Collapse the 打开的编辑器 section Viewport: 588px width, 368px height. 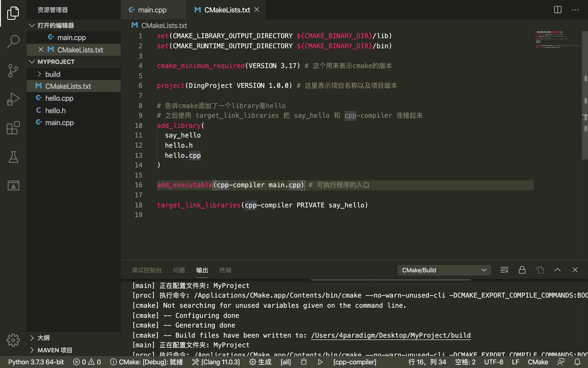74,25
